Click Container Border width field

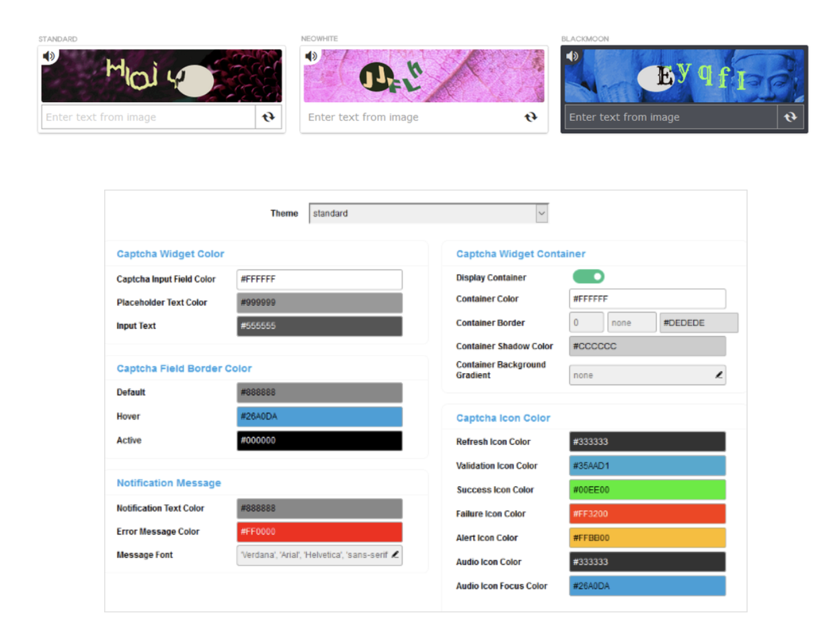586,323
